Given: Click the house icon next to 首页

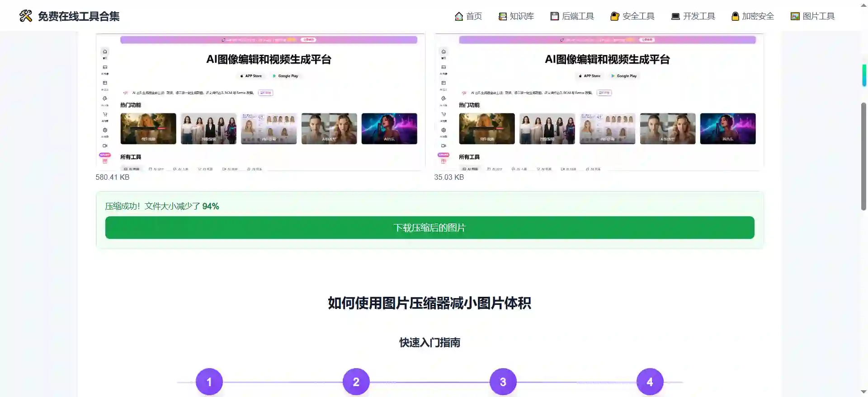Looking at the screenshot, I should click(459, 16).
